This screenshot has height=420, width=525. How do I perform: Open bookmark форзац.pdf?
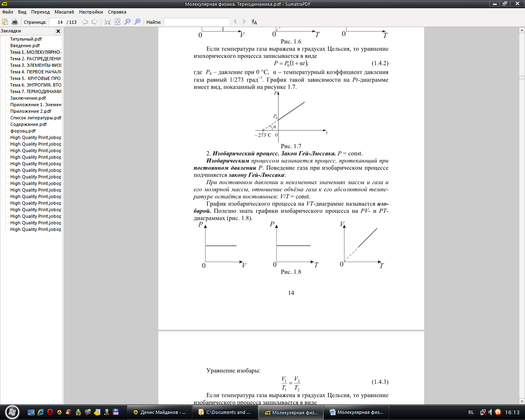point(23,131)
